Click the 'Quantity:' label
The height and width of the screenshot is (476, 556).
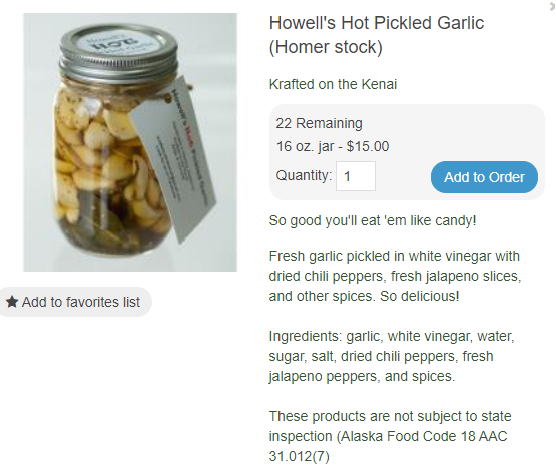304,175
